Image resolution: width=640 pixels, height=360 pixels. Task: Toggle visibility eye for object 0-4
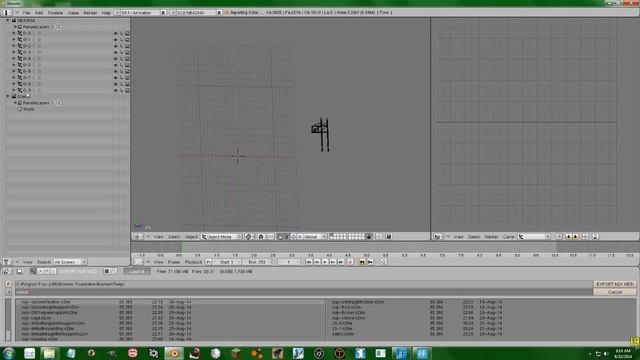point(116,59)
